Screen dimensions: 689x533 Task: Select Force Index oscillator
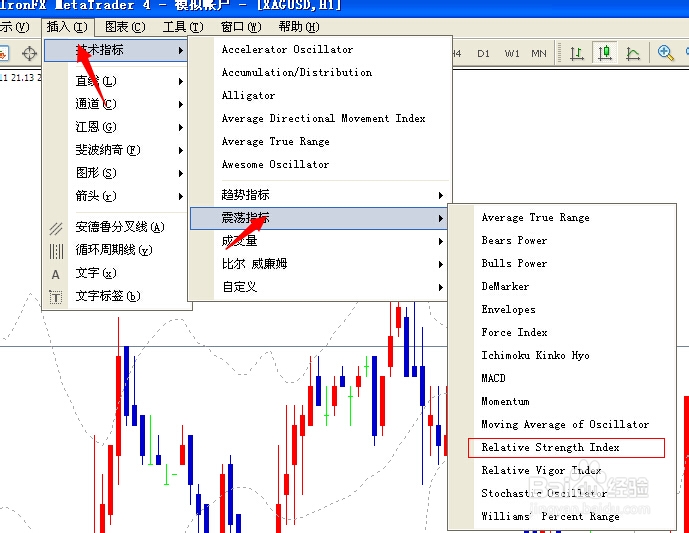pyautogui.click(x=562, y=333)
